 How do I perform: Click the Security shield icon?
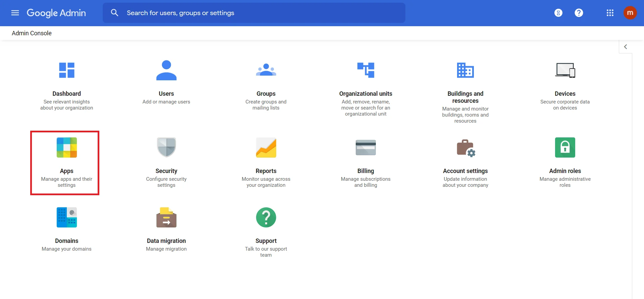166,147
